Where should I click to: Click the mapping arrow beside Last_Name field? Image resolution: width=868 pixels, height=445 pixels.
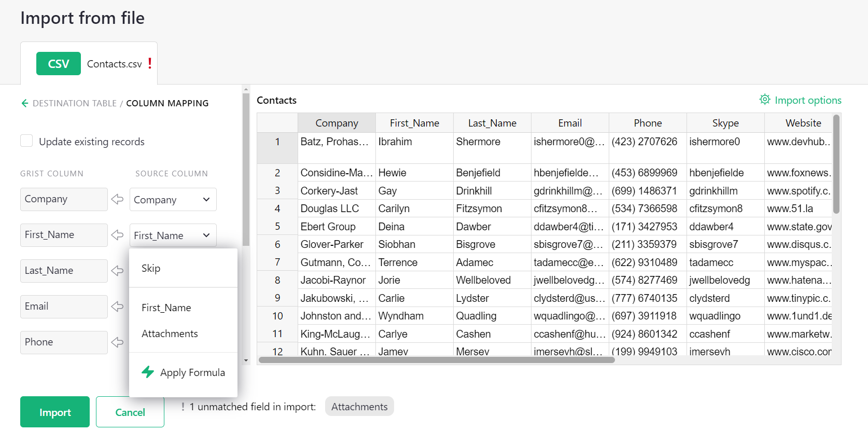pos(118,271)
